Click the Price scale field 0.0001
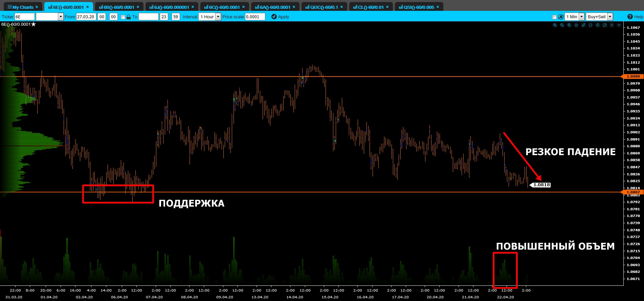644x301 pixels. [255, 17]
